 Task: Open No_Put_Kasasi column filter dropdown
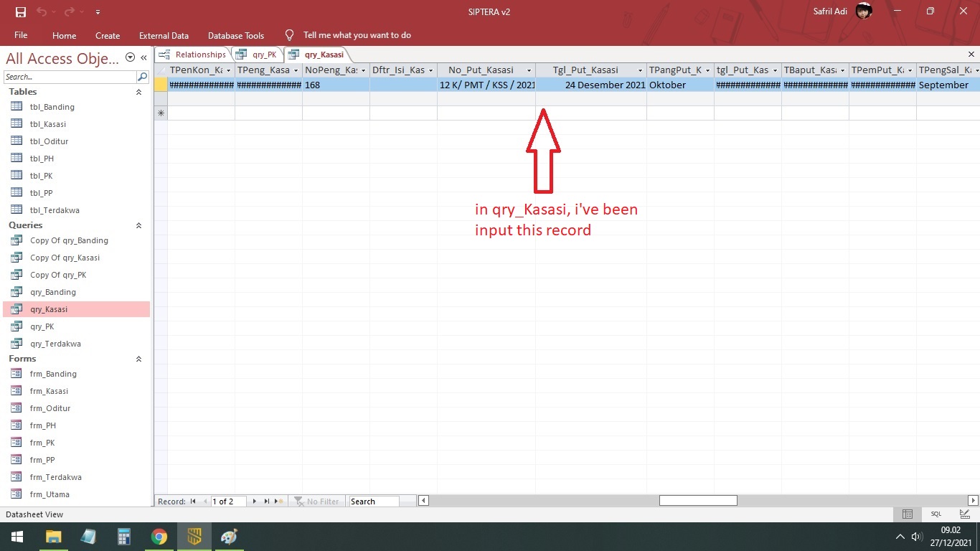tap(529, 70)
